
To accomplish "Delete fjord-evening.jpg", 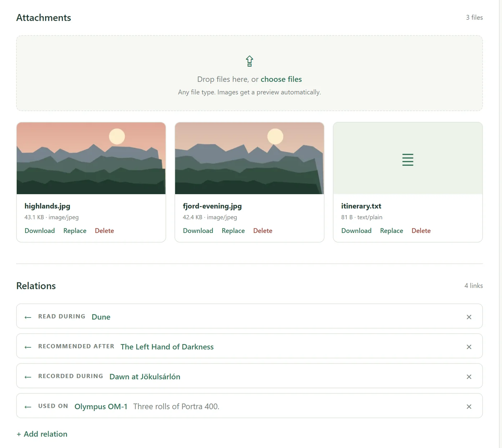I will point(263,231).
